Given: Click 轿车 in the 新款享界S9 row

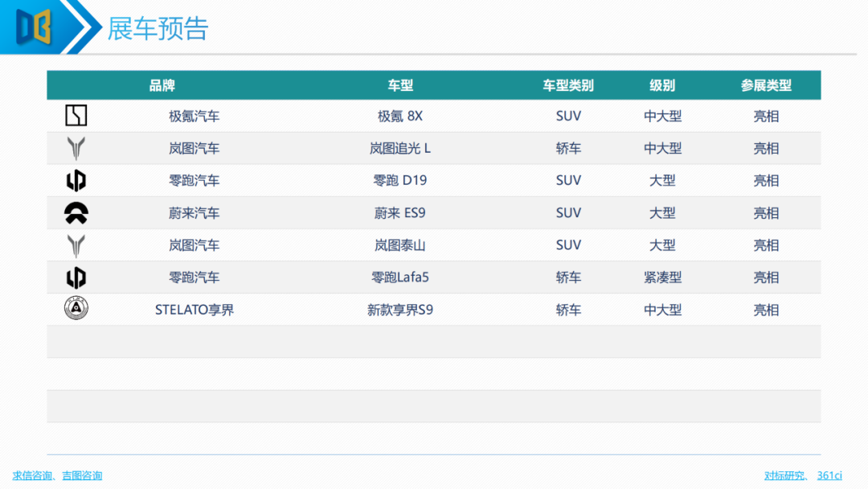Looking at the screenshot, I should [568, 310].
